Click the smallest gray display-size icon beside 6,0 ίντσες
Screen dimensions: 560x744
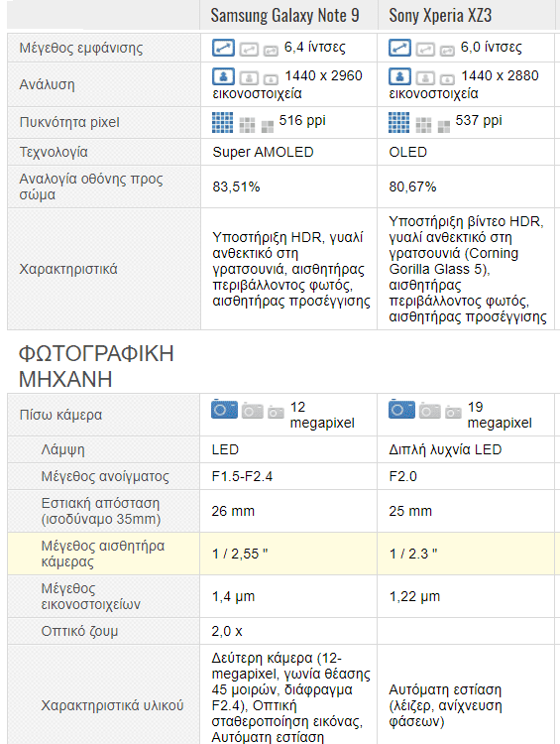click(447, 51)
